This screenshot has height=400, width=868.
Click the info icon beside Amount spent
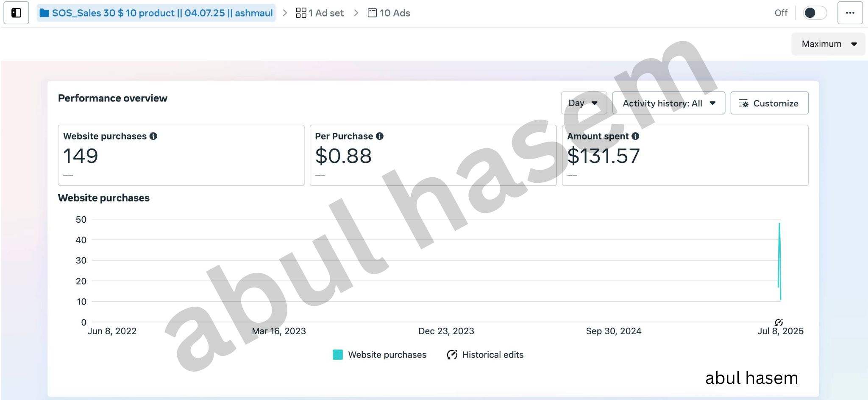coord(635,136)
